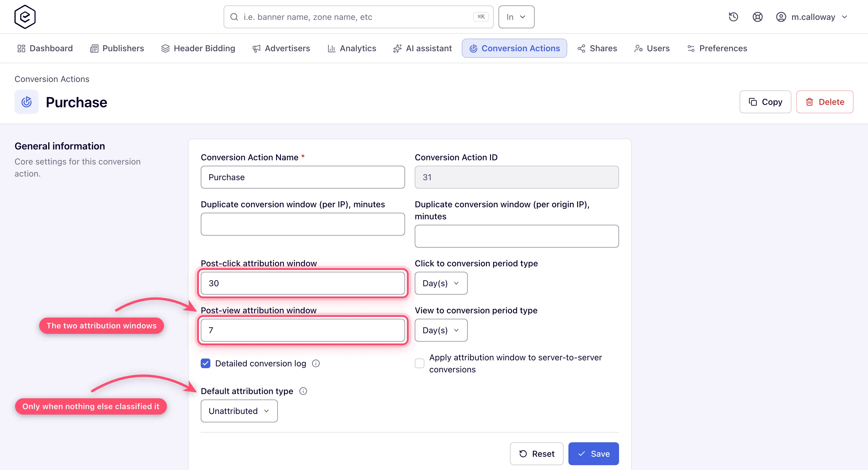Select the Conversion Actions tab

tap(514, 48)
